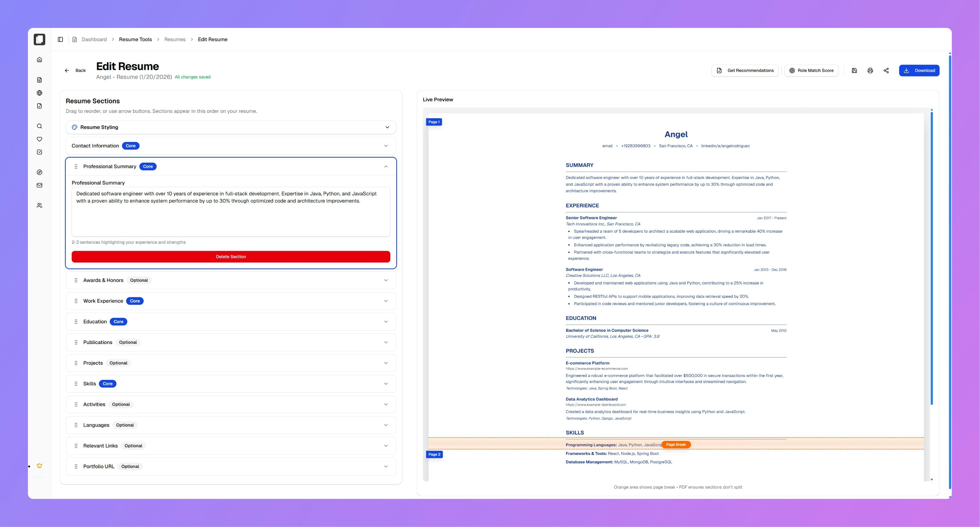Click the Role Match Score button
Viewport: 980px width, 527px height.
click(811, 70)
